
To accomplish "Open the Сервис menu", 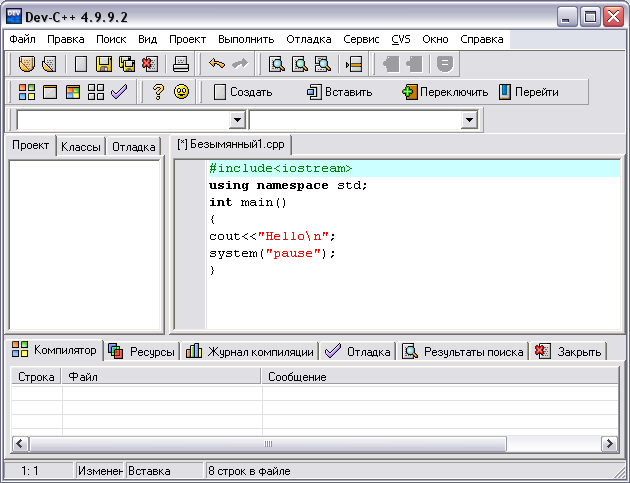I will pyautogui.click(x=361, y=39).
